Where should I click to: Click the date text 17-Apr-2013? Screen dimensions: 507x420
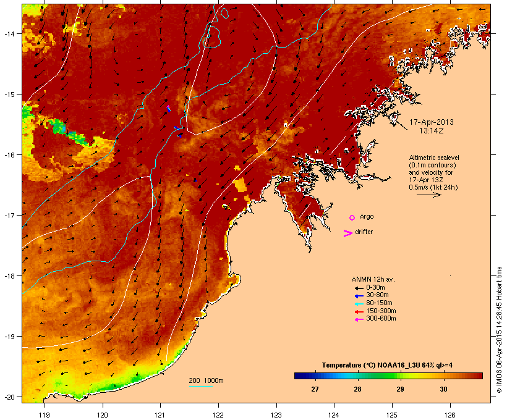point(432,122)
